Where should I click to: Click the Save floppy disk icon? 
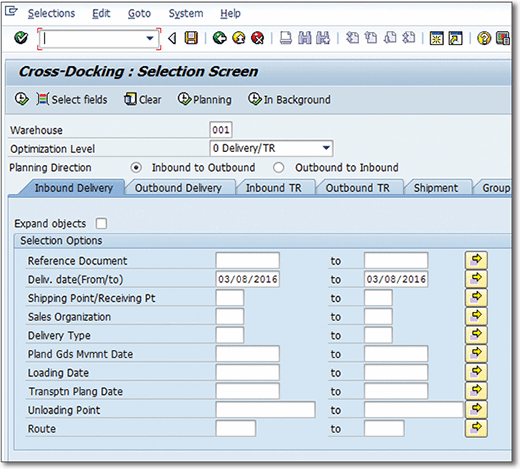[191, 38]
